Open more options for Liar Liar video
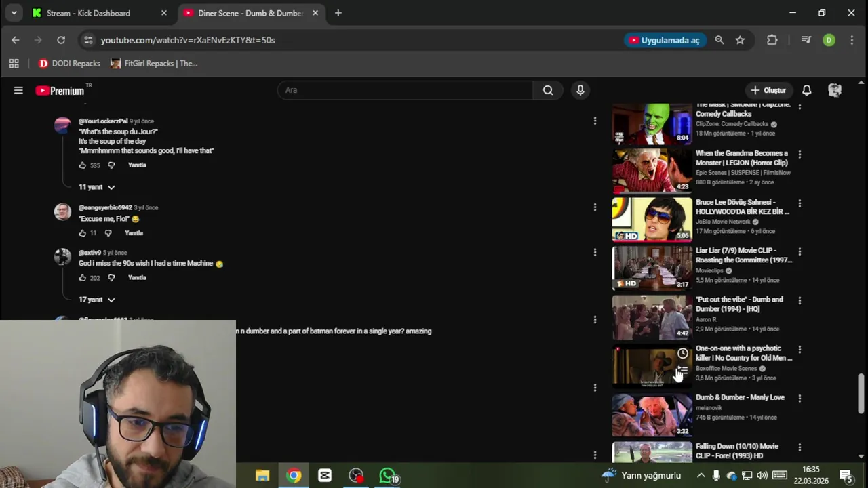 click(x=800, y=251)
